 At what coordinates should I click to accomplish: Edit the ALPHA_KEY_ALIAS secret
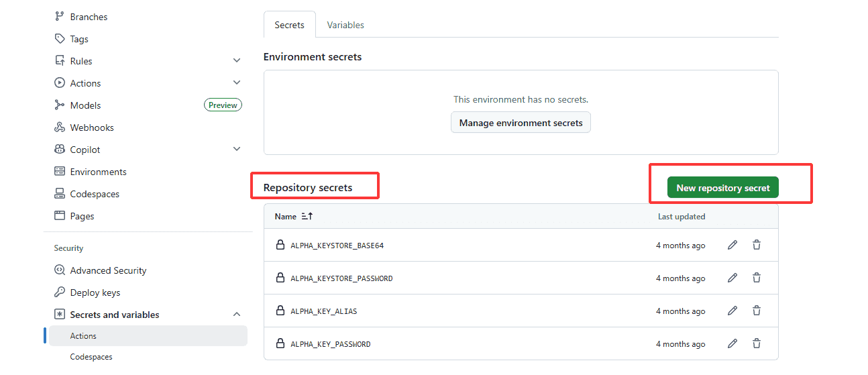(733, 311)
